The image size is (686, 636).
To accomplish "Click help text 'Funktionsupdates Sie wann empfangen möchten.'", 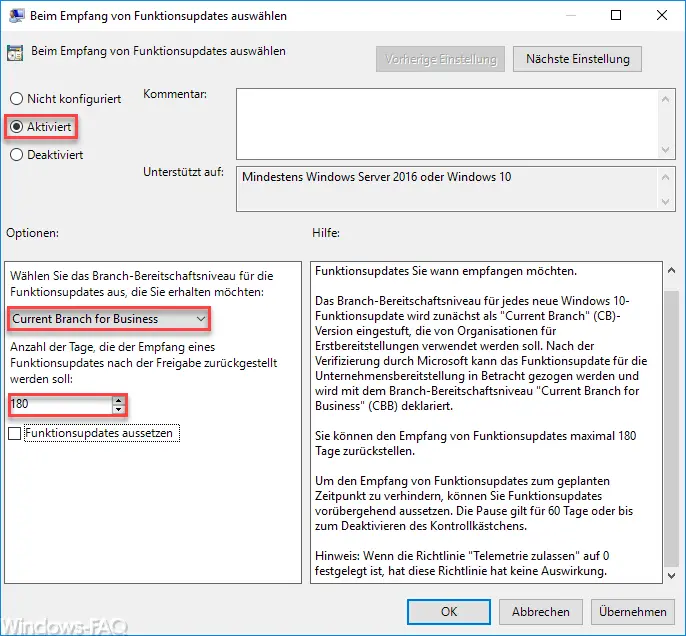I will tap(446, 271).
